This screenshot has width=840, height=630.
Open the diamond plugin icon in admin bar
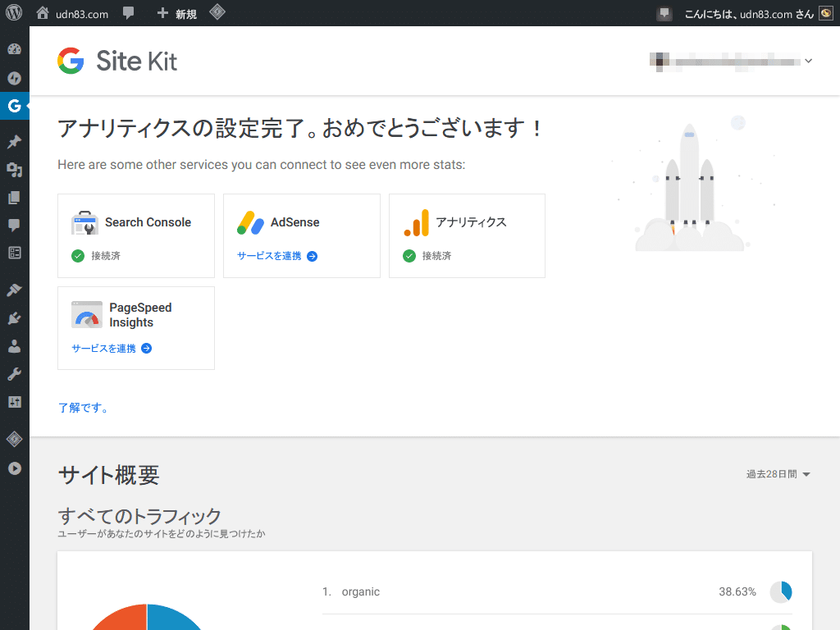click(217, 12)
